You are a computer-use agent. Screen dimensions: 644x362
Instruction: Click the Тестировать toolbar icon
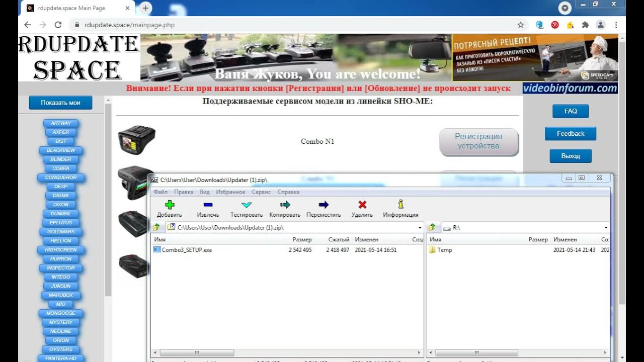[x=247, y=205]
